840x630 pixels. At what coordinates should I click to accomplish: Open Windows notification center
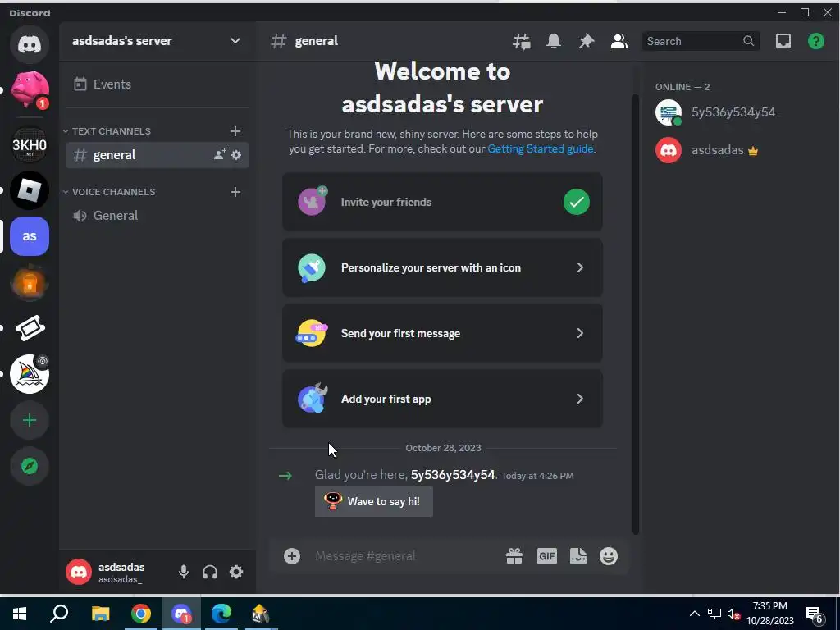[x=815, y=614]
